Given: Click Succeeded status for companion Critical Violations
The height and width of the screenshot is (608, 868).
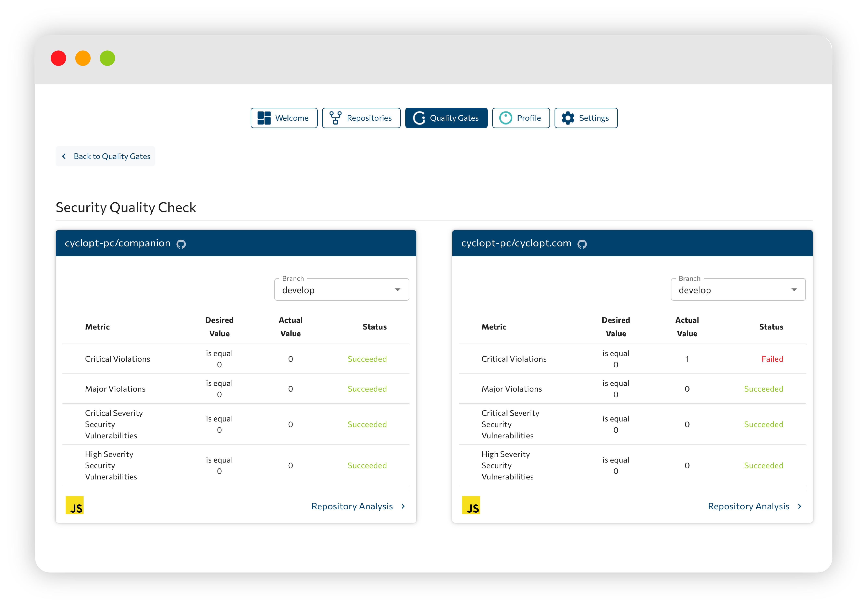Looking at the screenshot, I should click(367, 359).
